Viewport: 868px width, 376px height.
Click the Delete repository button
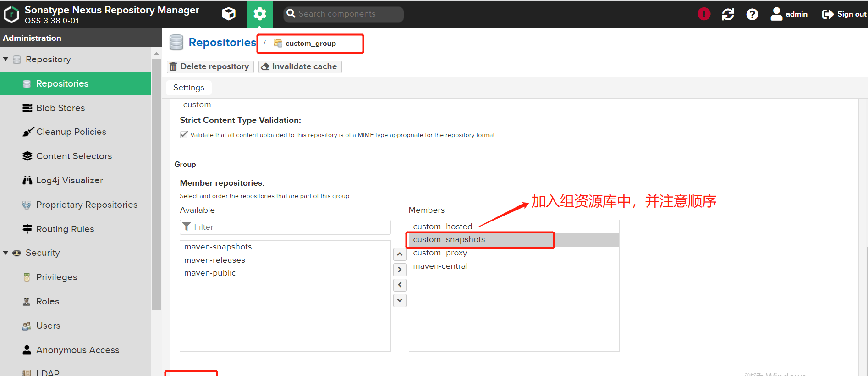[210, 67]
